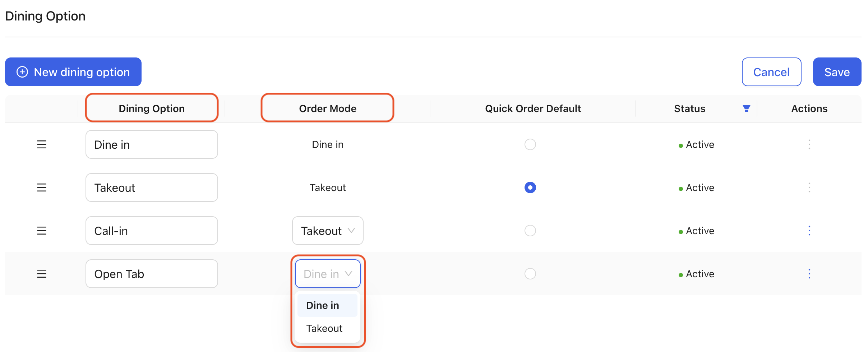This screenshot has height=352, width=868.
Task: Click the drag handle beside Call-in row
Action: pos(41,231)
